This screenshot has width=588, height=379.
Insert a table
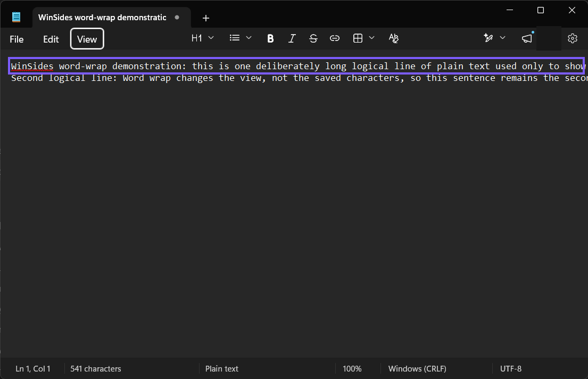pos(358,38)
